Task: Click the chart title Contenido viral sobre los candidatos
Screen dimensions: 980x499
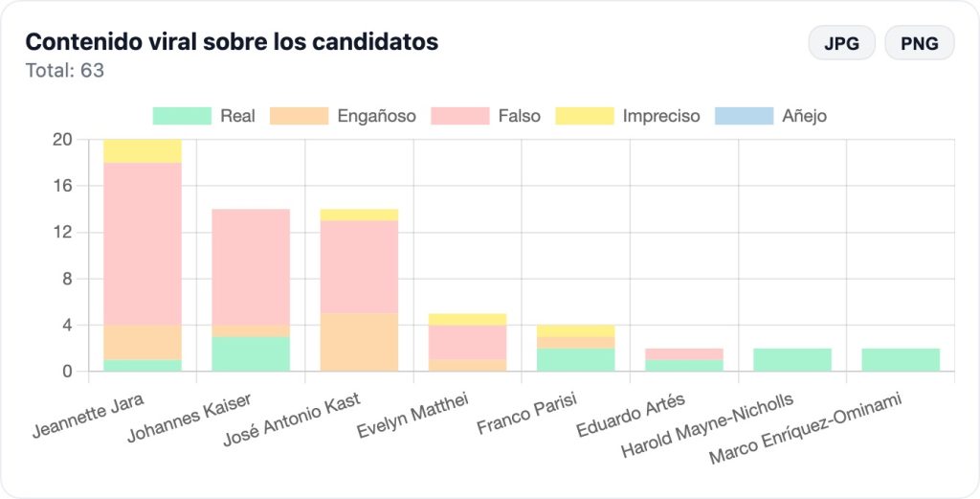Action: [232, 42]
